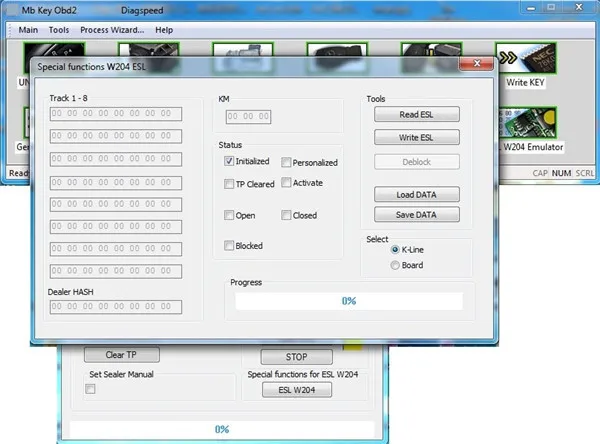Click the Deblock button
The height and width of the screenshot is (444, 600).
pos(417,162)
